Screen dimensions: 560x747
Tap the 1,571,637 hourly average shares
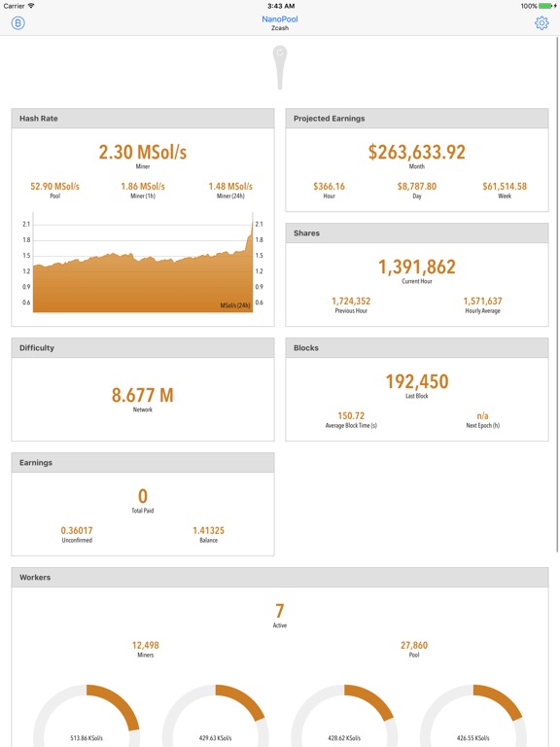click(482, 302)
